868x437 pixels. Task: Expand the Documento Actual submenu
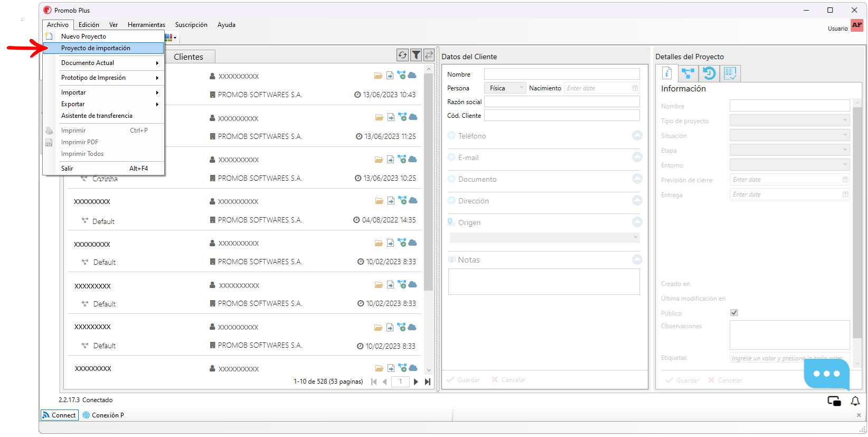coord(103,63)
